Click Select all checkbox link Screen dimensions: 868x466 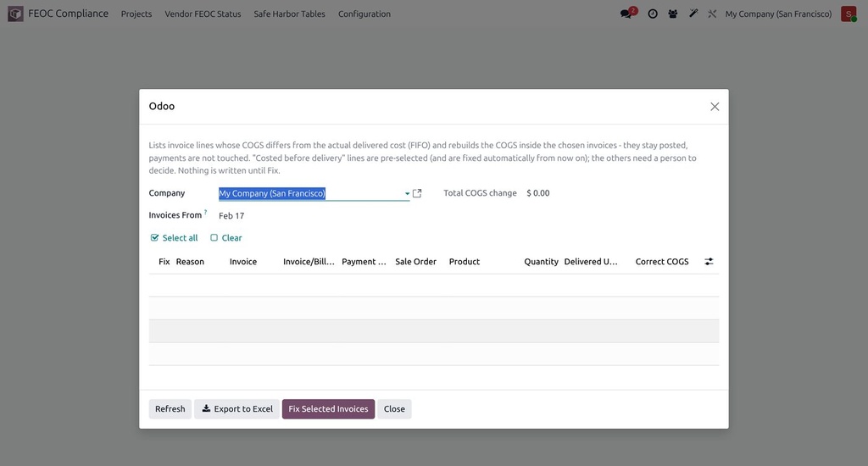[x=174, y=237]
